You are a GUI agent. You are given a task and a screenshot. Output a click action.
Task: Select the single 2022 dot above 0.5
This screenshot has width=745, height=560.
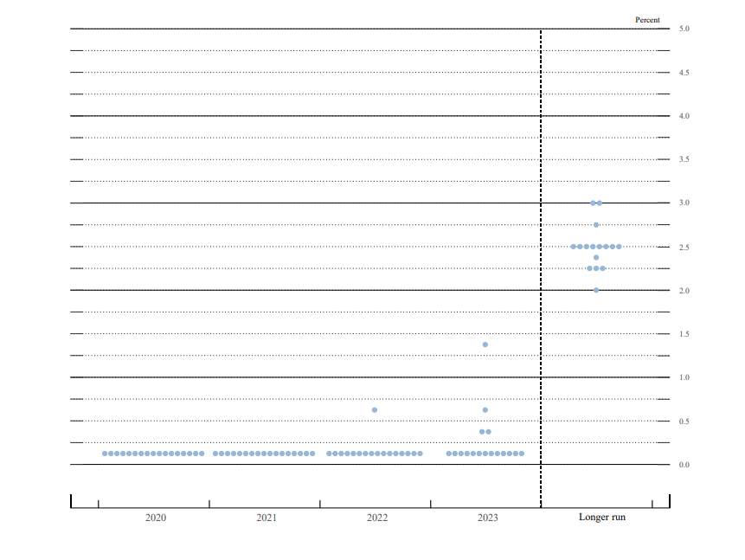(x=375, y=409)
